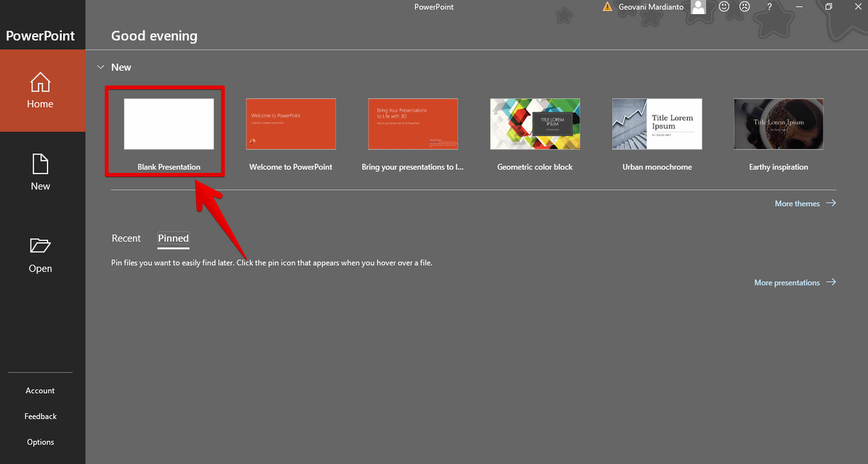
Task: Click the PowerPoint brand title in sidebar
Action: coord(41,36)
